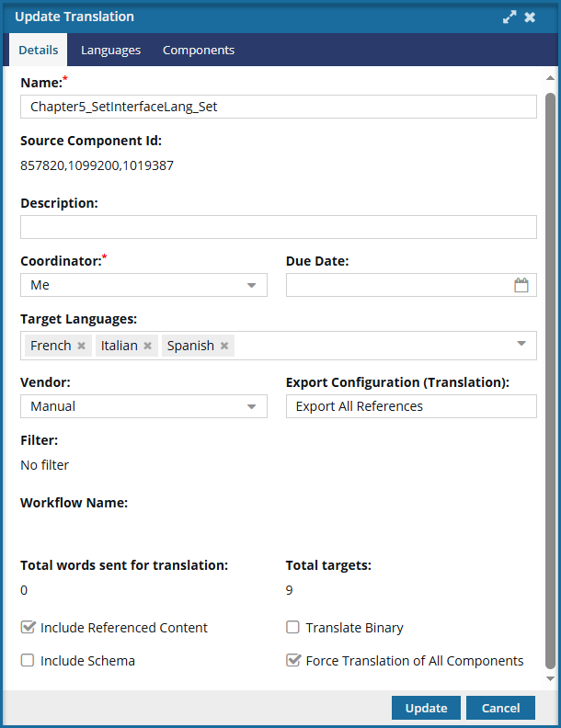Click into the Description text field
This screenshot has width=561, height=728.
coord(278,227)
